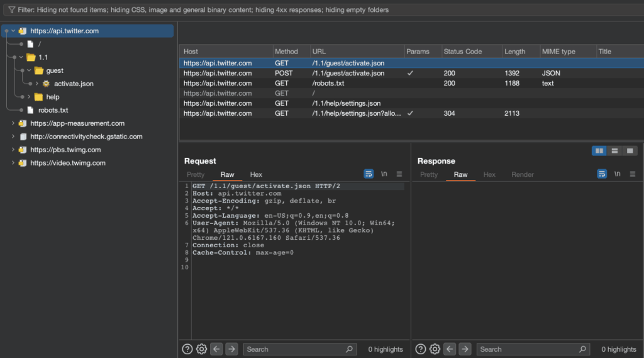Viewport: 644px width, 358px height.
Task: Switch Response view to Hex tab
Action: pos(489,174)
